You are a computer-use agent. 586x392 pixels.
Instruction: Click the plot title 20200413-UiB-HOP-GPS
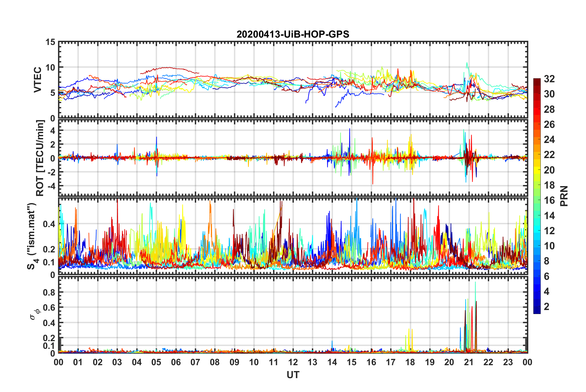(293, 34)
